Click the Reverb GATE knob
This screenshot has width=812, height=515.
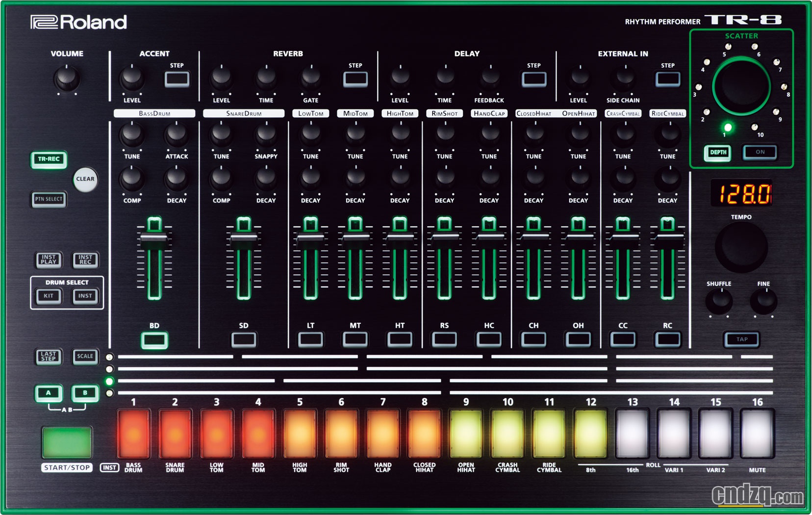310,77
